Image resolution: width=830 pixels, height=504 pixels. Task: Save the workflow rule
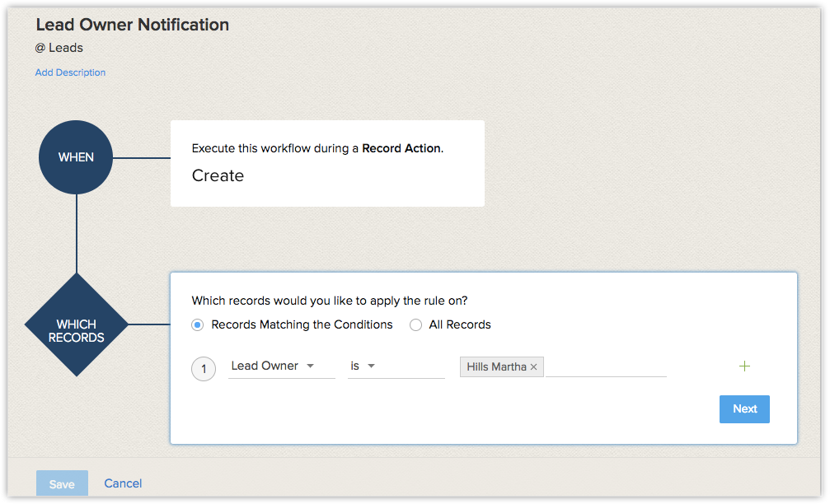coord(62,484)
